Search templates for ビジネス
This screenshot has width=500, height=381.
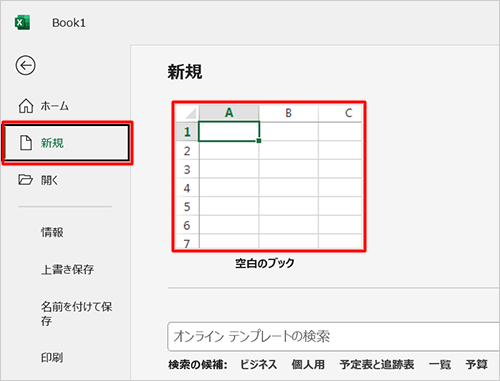(258, 364)
